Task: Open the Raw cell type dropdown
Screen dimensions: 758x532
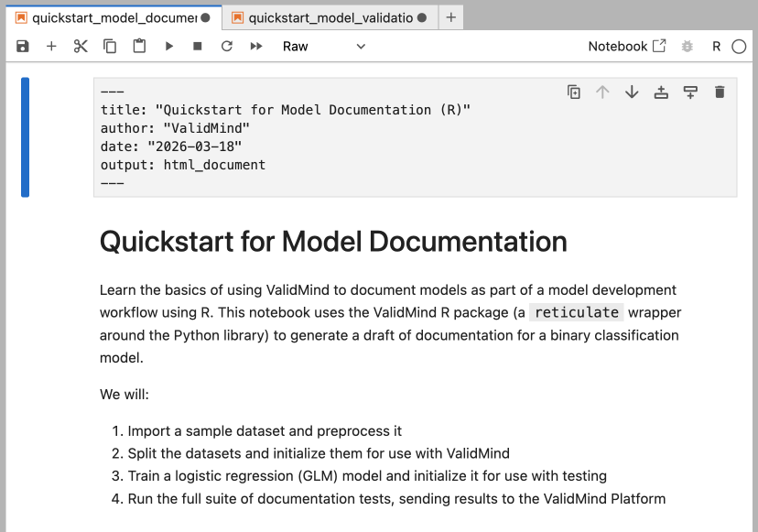Action: click(323, 46)
